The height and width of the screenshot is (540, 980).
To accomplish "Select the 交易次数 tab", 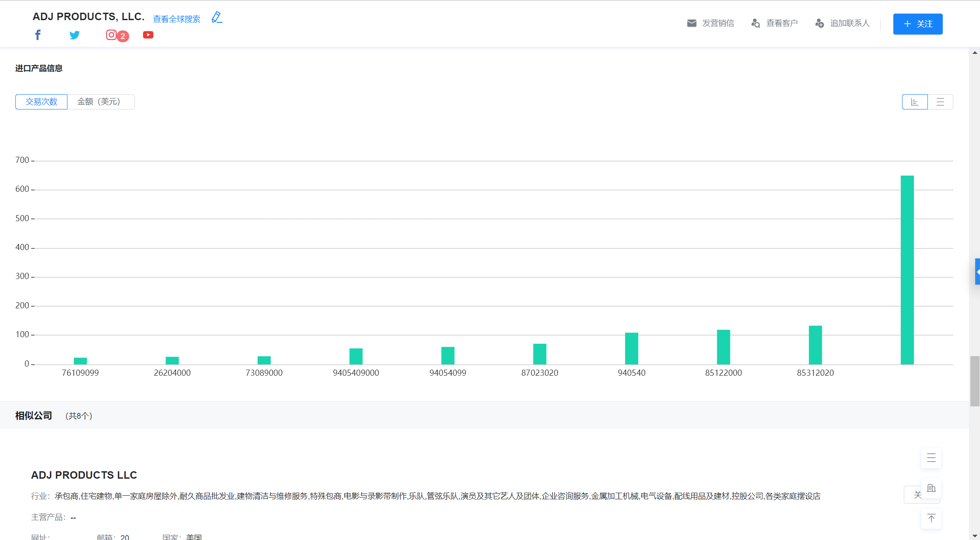I will point(41,102).
